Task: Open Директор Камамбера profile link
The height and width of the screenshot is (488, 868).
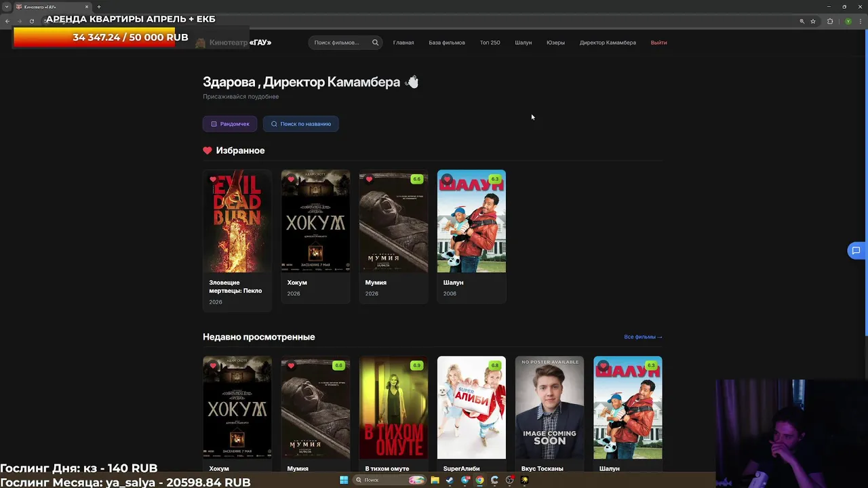Action: (x=608, y=43)
